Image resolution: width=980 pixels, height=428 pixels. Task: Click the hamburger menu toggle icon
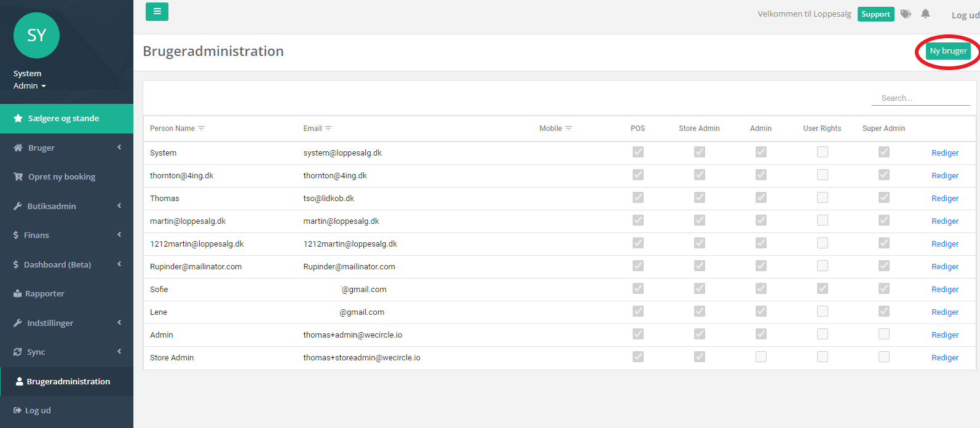[157, 12]
